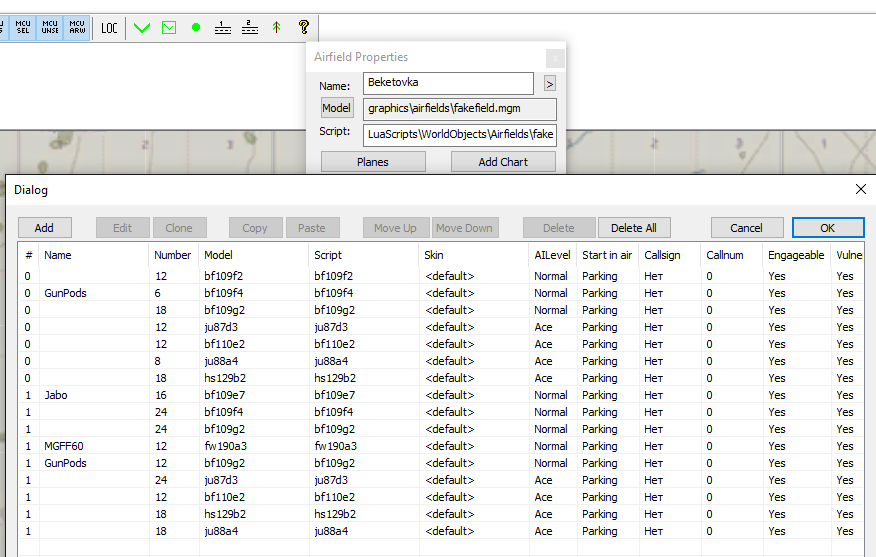Sort by the Callsign column header
This screenshot has width=876, height=557.
669,255
